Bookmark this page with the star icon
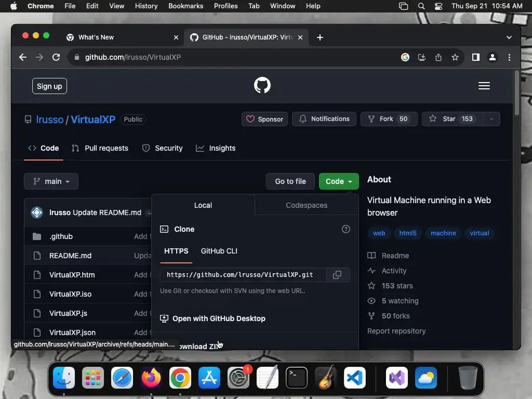 (455, 57)
